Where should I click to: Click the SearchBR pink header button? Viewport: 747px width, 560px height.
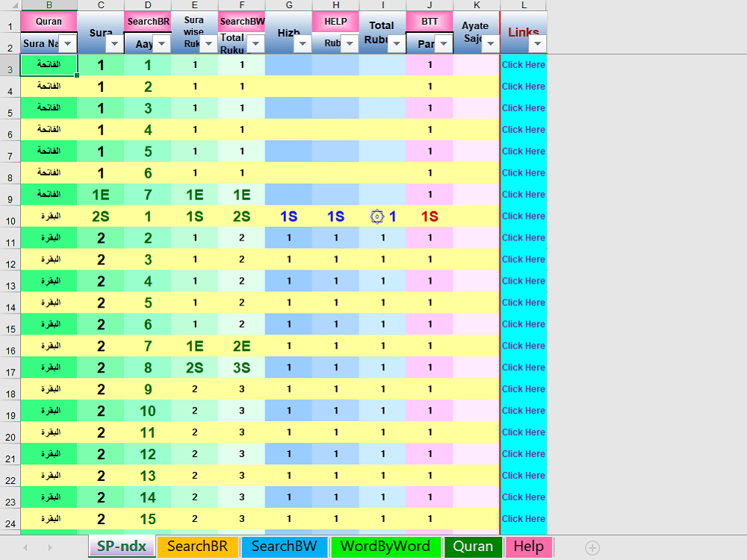click(148, 22)
